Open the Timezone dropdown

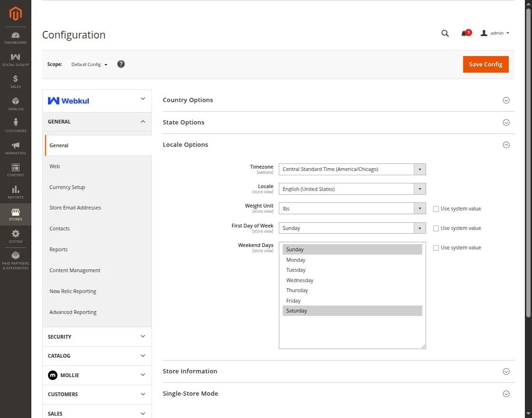(x=352, y=169)
